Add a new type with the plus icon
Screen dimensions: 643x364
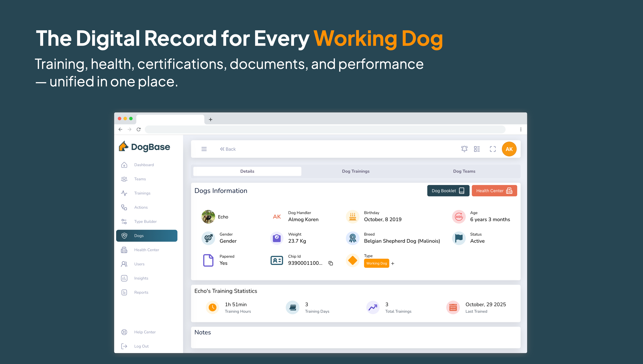click(393, 263)
